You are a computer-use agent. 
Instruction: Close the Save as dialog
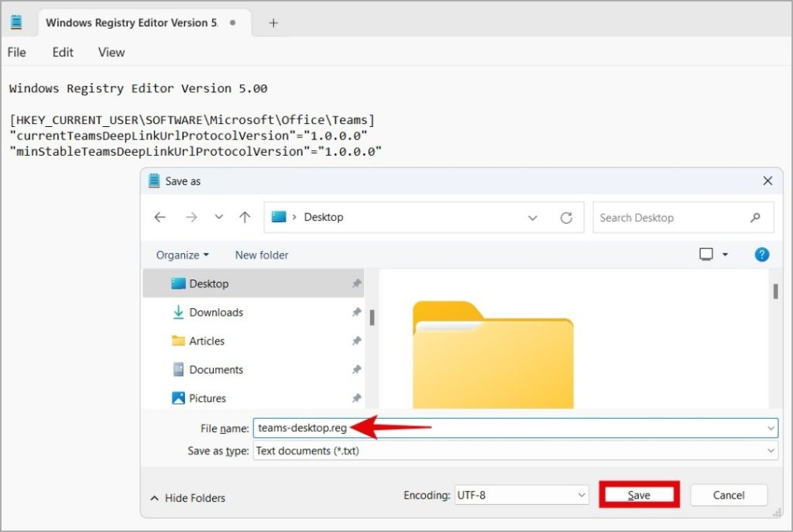(767, 180)
